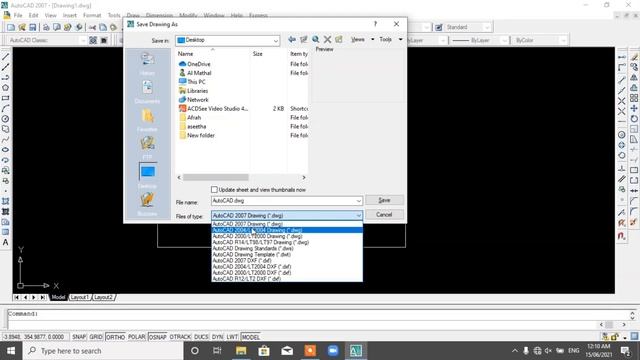Choose AutoCAD 2004/LT2004 Drawing (*.dwg) type
The height and width of the screenshot is (360, 640).
coord(287,230)
